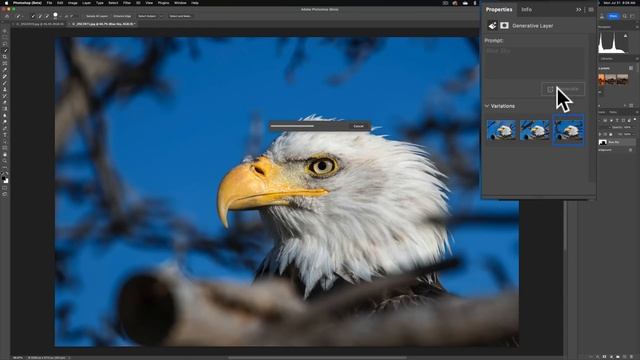Open the tool preset picker dropdown
Viewport: 640px width, 360px height.
pos(23,16)
